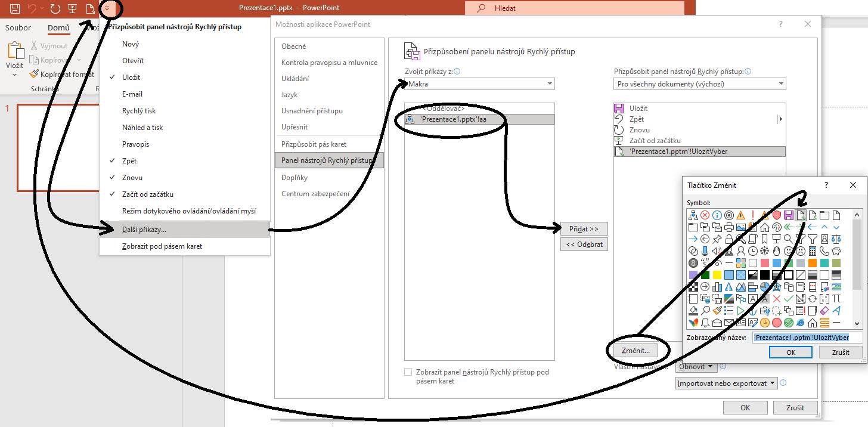Open the Customize Quick Access Toolbar arrow
868x427 pixels.
pyautogui.click(x=107, y=8)
